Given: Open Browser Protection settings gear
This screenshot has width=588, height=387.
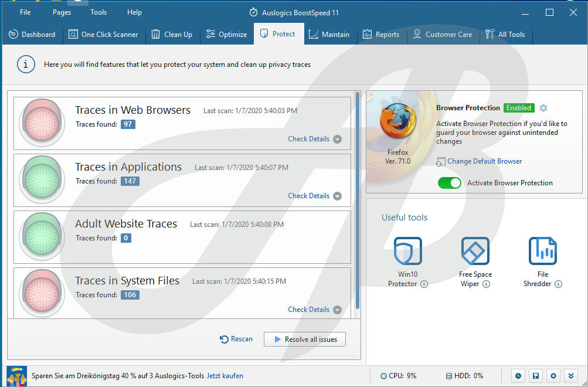Looking at the screenshot, I should click(543, 108).
